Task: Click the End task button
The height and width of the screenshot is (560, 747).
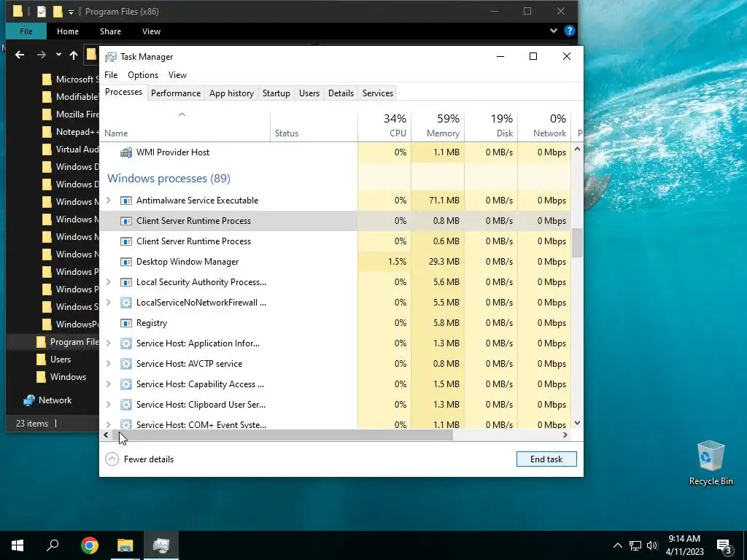Action: click(546, 459)
